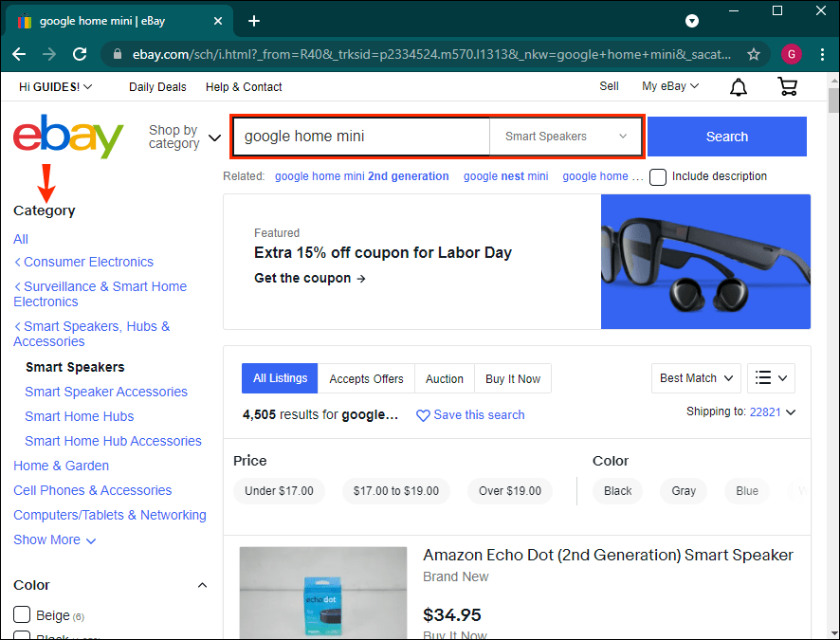Switch to the Auction tab

(444, 378)
